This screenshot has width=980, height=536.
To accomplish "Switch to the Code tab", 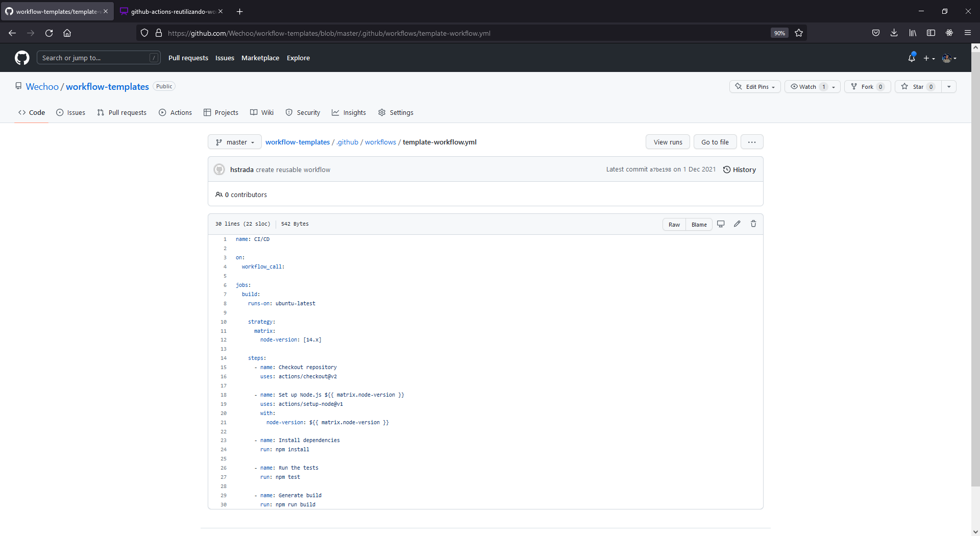I will tap(32, 113).
